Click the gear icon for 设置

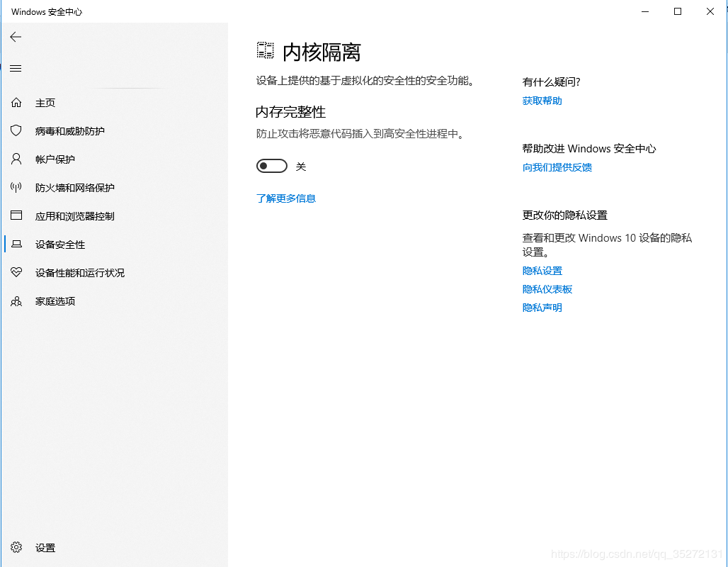coord(16,547)
